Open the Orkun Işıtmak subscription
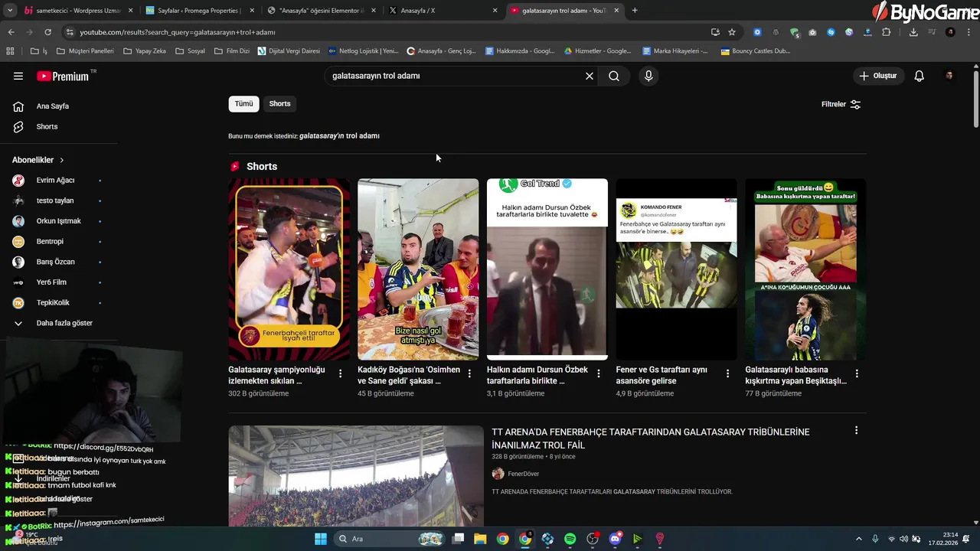980x551 pixels. [58, 221]
